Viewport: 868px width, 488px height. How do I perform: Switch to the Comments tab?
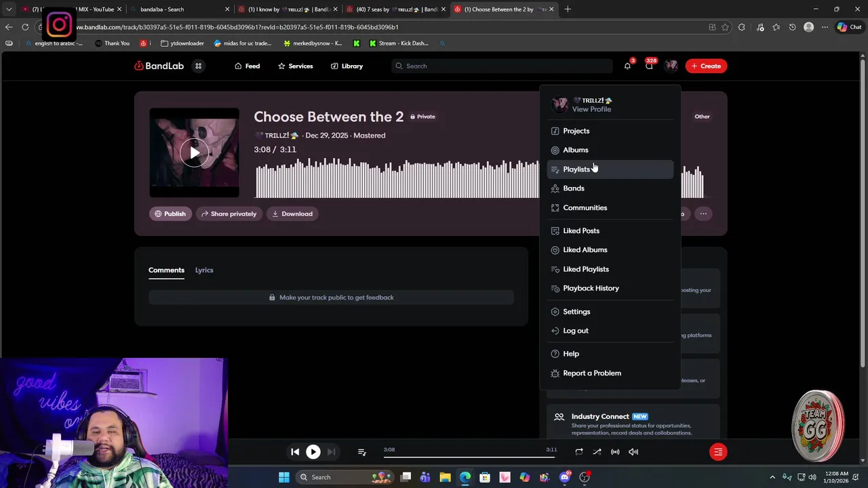pos(166,270)
